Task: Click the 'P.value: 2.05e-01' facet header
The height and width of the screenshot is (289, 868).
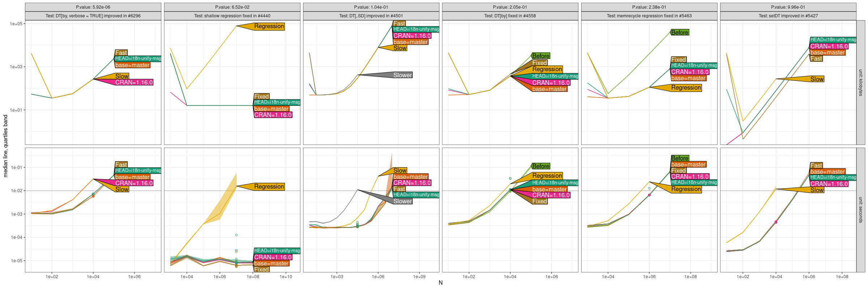Action: click(x=510, y=7)
